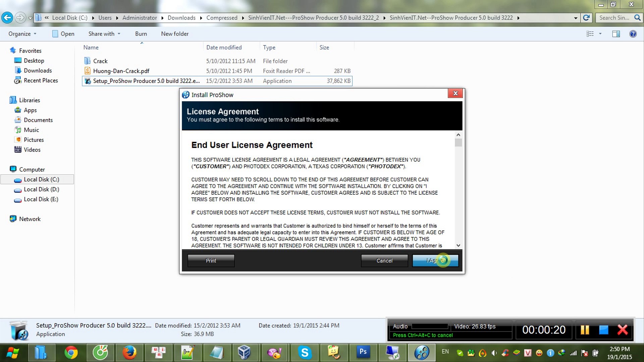The height and width of the screenshot is (362, 644).
Task: Launch Skype from the taskbar
Action: [305, 353]
